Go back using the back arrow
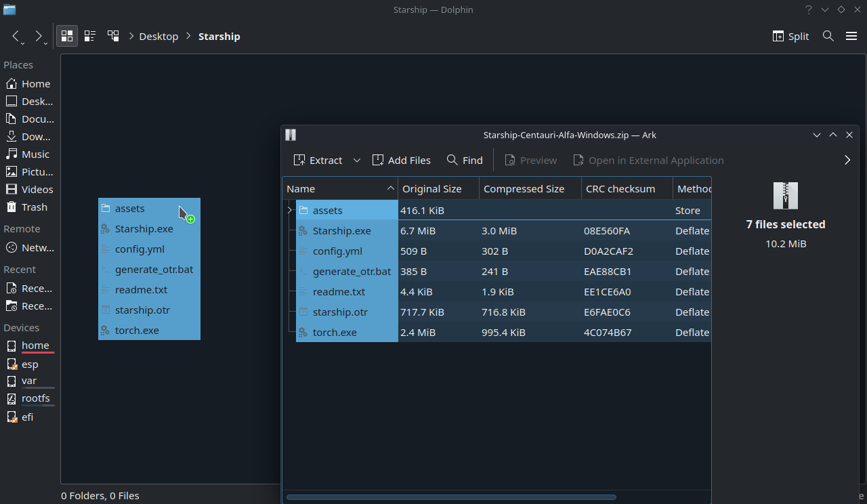The image size is (867, 504). point(16,36)
